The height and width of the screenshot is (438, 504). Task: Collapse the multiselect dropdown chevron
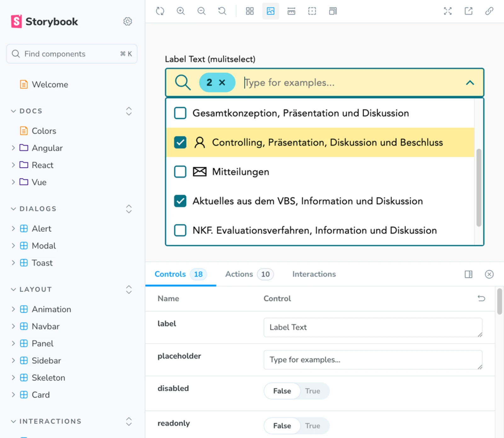click(x=470, y=83)
